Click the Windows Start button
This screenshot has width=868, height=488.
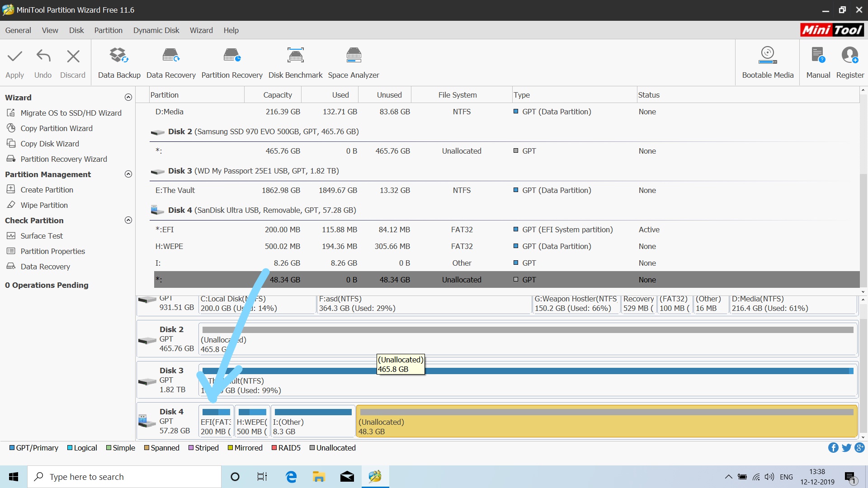[14, 477]
